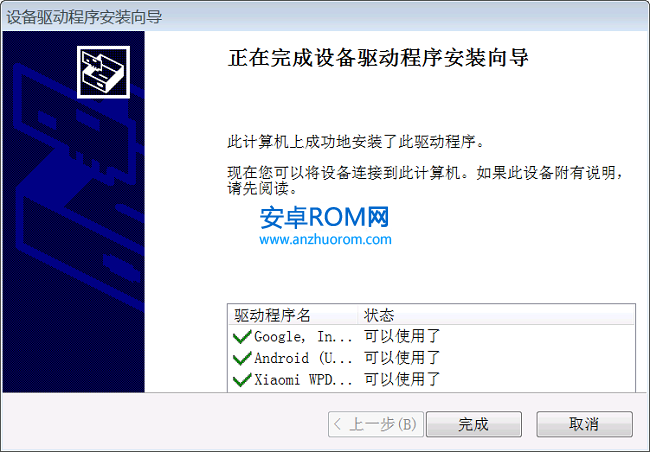Click the 状态 column header
The width and height of the screenshot is (650, 452).
tap(496, 315)
